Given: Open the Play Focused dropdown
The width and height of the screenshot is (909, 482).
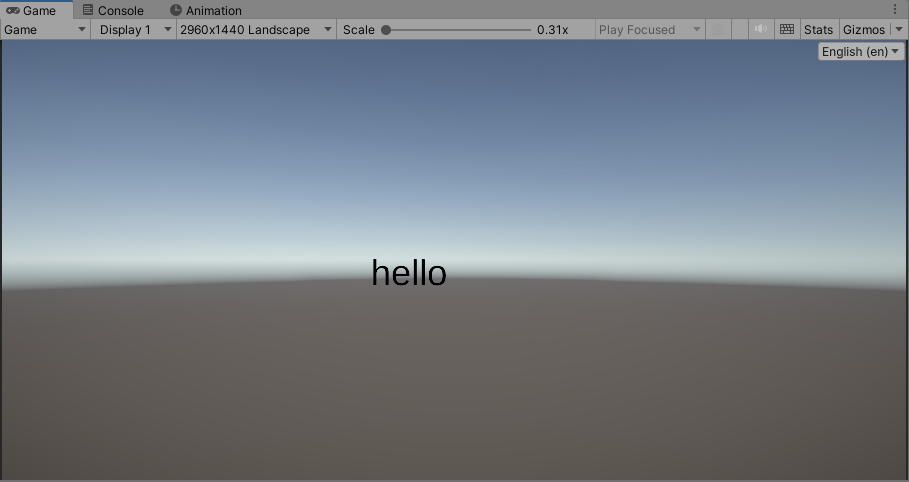Looking at the screenshot, I should (650, 30).
